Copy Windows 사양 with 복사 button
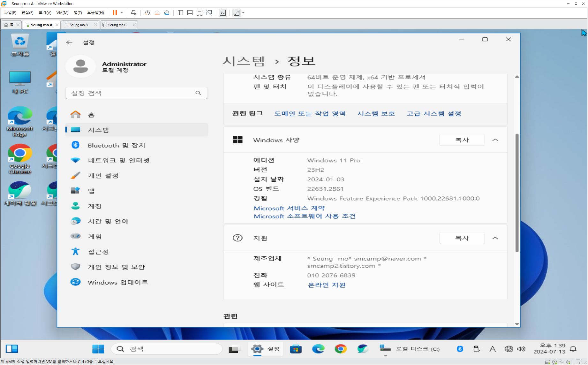588x365 pixels. point(462,140)
